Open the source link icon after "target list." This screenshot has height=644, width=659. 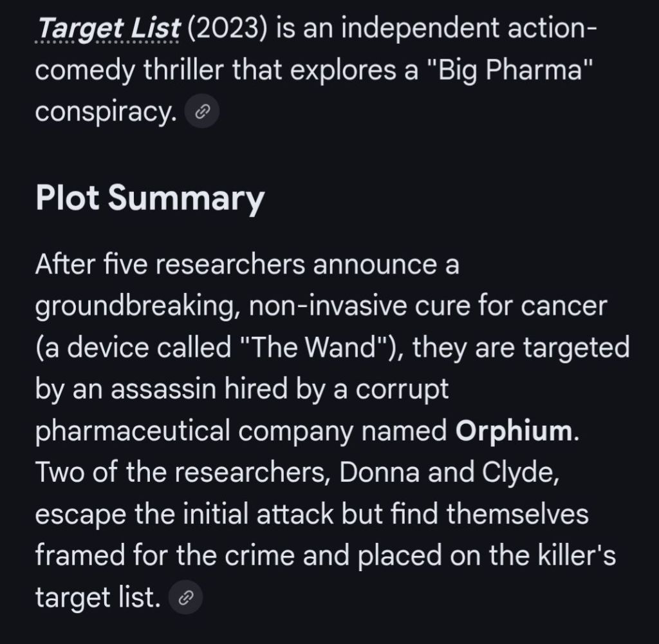coord(185,598)
